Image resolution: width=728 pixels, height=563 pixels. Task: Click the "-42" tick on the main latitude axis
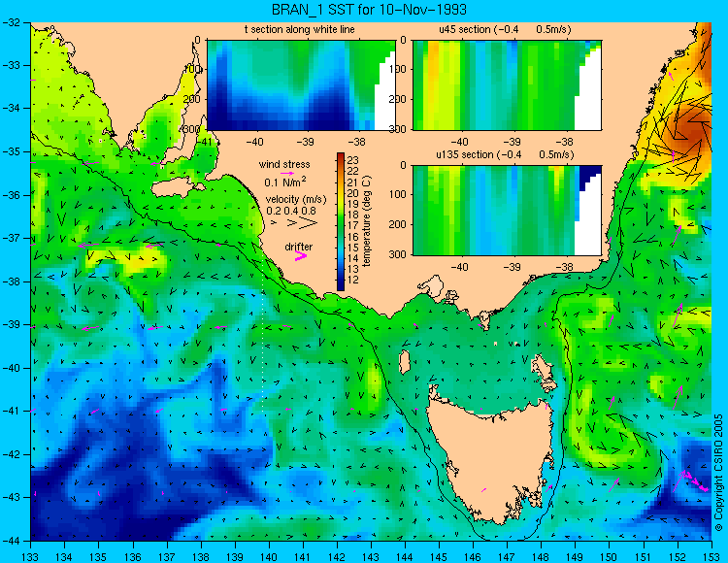11,454
